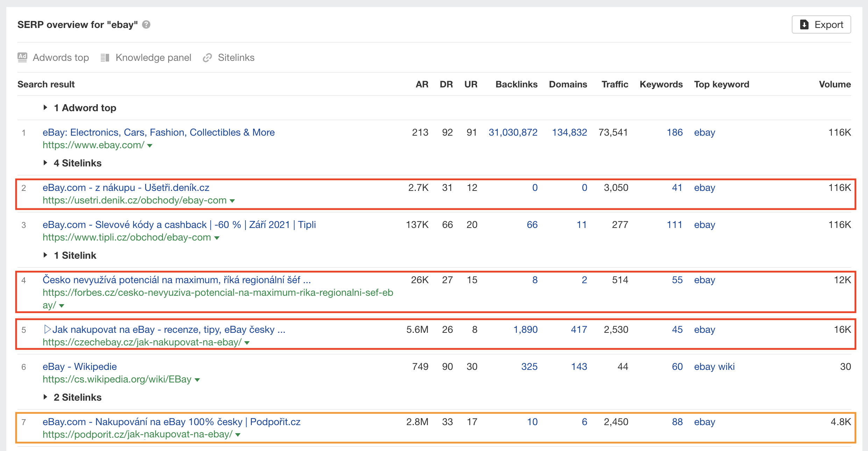Screen dimensions: 868x451
Task: Click the DR column header
Action: pyautogui.click(x=446, y=84)
